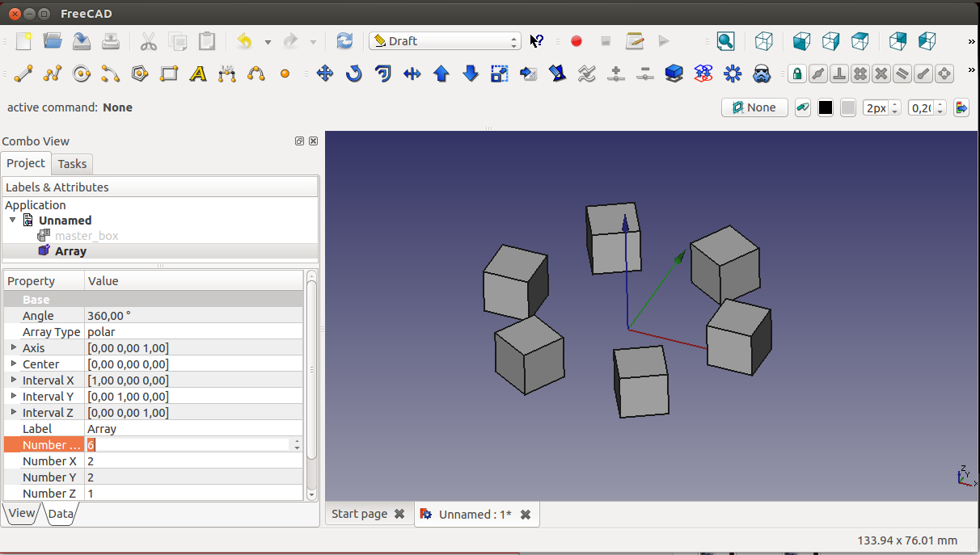Click the Draft Move tool
Image resolution: width=980 pixels, height=555 pixels.
click(325, 74)
